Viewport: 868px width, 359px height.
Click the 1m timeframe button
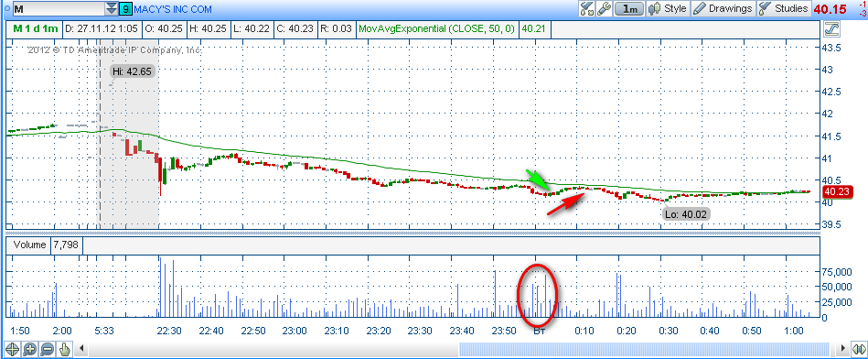pos(629,9)
